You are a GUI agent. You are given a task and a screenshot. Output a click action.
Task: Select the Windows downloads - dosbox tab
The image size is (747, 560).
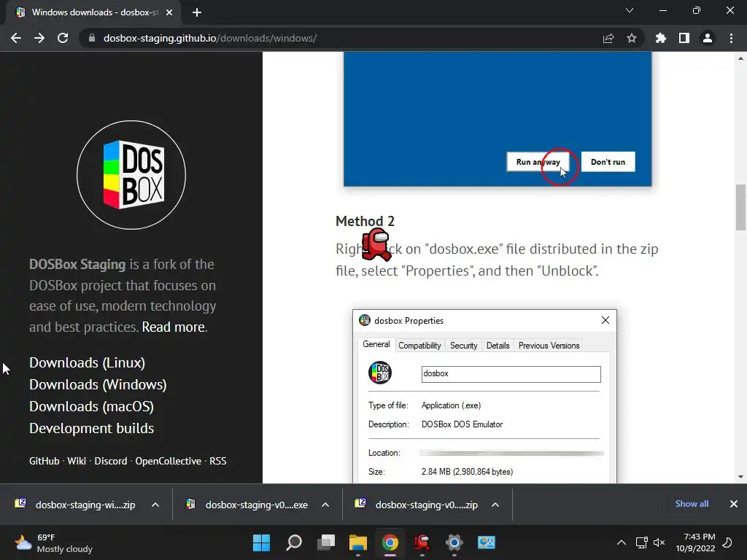(x=93, y=12)
